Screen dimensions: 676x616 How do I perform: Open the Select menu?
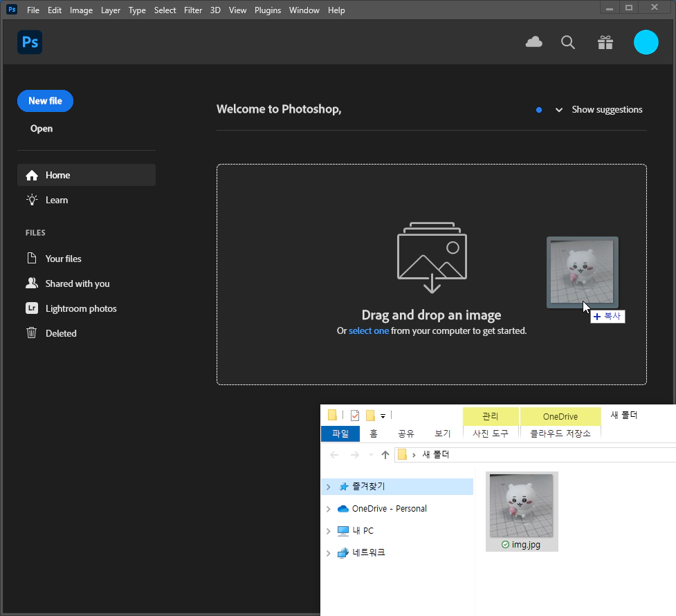tap(165, 10)
